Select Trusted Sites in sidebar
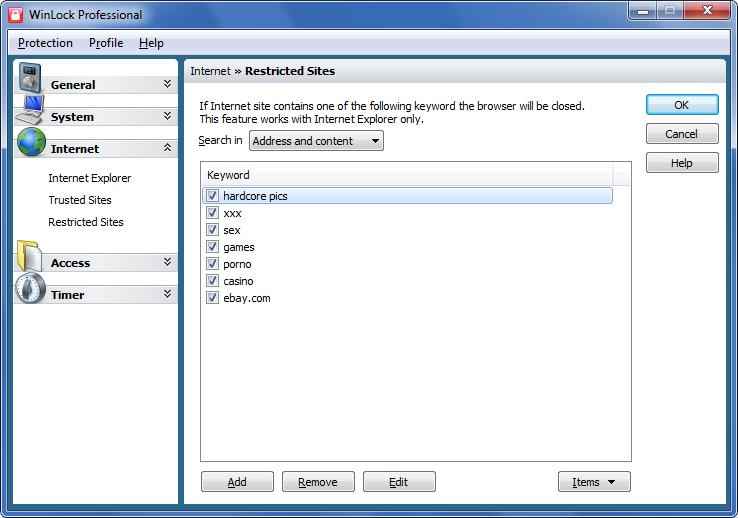Image resolution: width=738 pixels, height=518 pixels. click(80, 200)
